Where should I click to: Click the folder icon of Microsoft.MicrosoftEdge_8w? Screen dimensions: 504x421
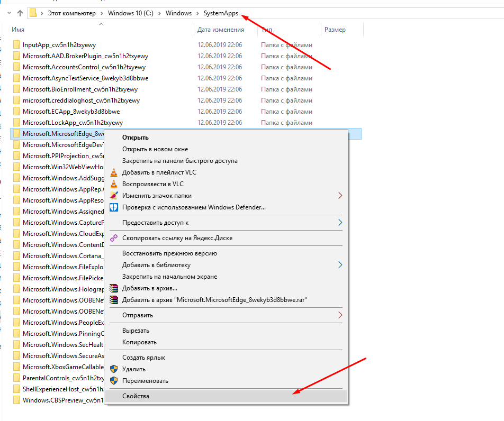17,134
